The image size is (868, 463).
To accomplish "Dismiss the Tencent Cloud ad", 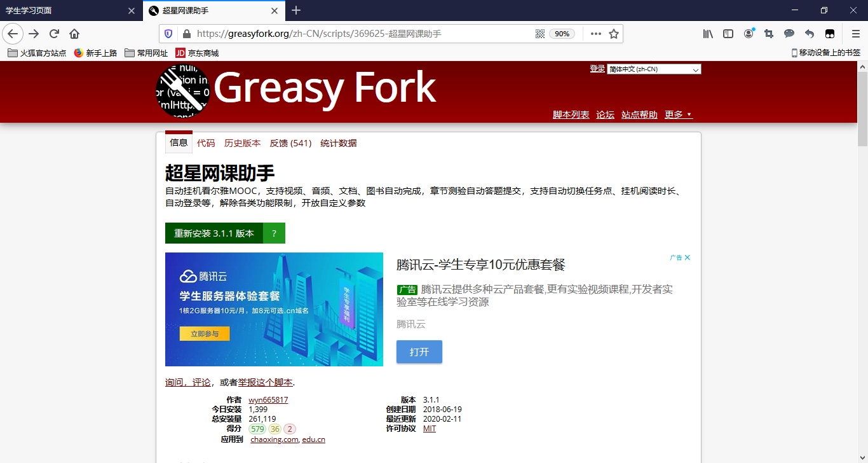I will pyautogui.click(x=688, y=258).
